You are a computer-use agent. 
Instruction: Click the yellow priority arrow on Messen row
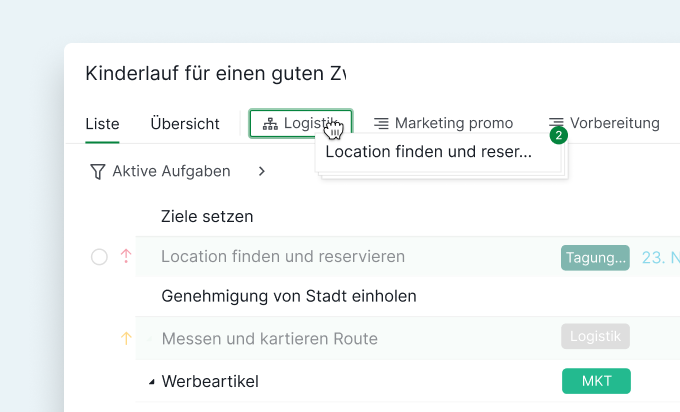click(126, 339)
